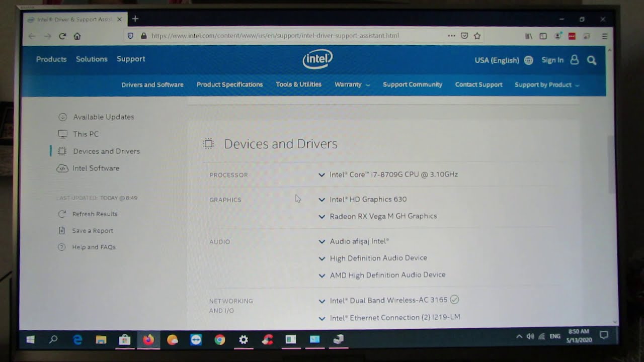Open Tools & Utilities
Screen dimensions: 644x362
(x=298, y=84)
